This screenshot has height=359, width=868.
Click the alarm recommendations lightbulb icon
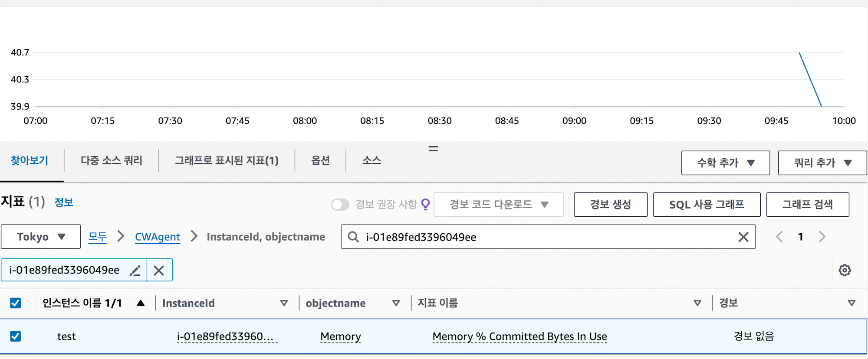point(426,204)
